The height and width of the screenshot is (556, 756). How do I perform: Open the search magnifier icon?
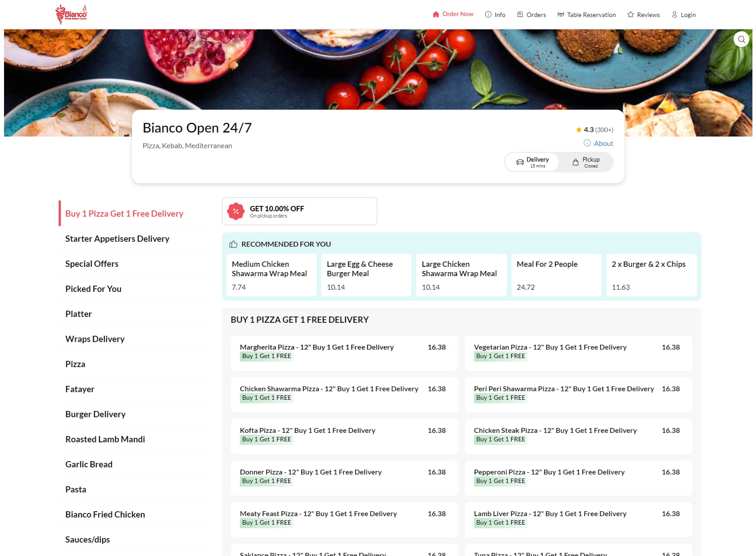pyautogui.click(x=741, y=39)
